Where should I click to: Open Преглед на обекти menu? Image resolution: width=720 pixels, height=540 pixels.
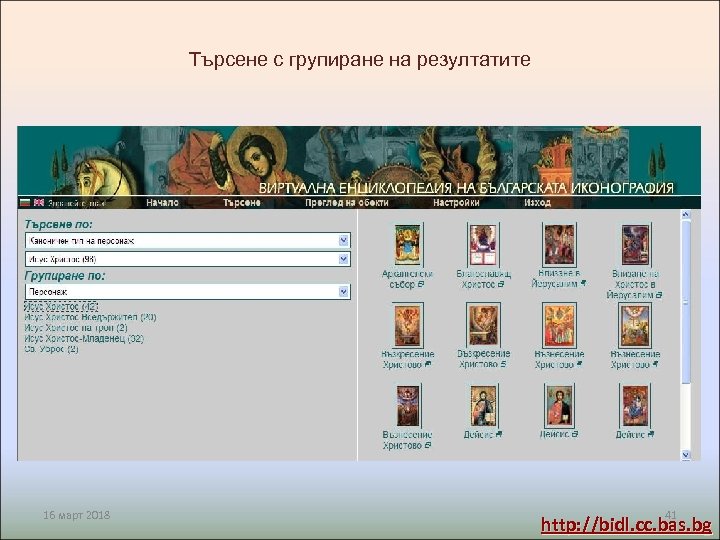(347, 202)
